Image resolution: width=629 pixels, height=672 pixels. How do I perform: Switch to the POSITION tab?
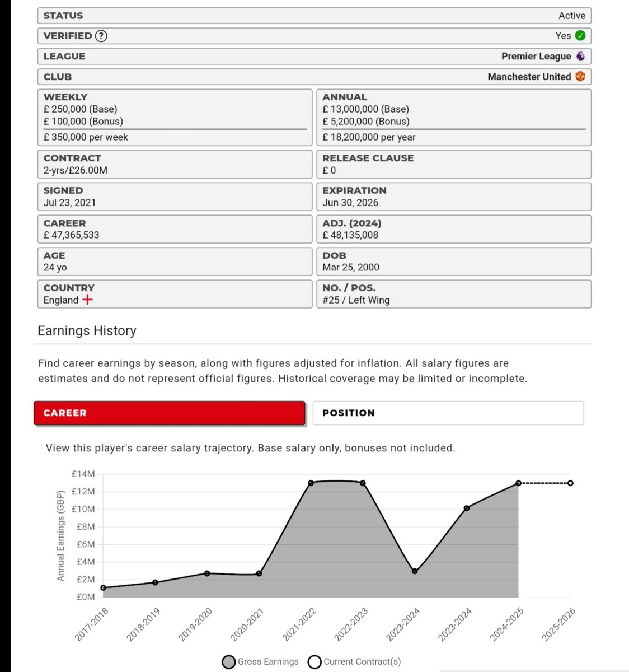448,413
